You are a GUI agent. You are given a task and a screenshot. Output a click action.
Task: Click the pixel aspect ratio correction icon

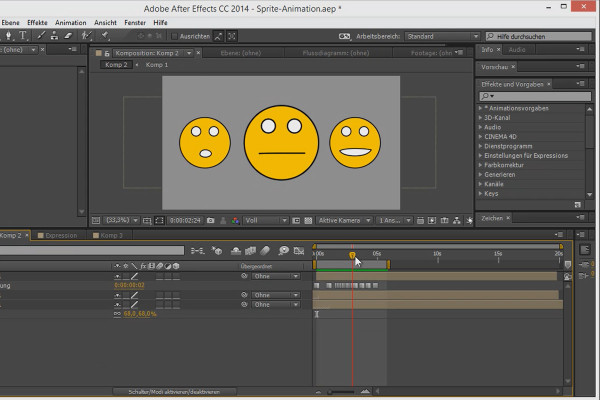420,220
